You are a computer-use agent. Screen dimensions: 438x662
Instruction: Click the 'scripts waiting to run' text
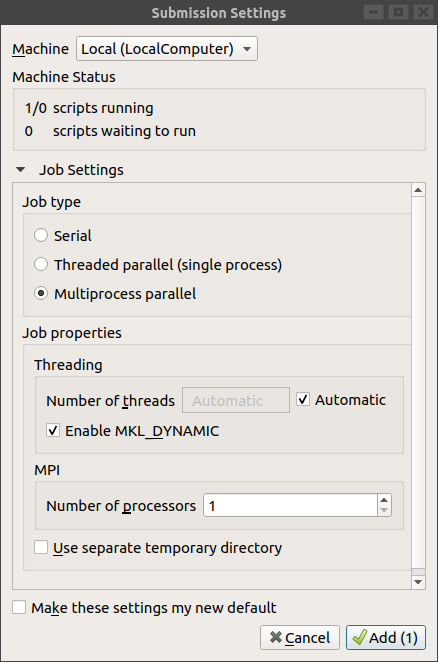124,131
